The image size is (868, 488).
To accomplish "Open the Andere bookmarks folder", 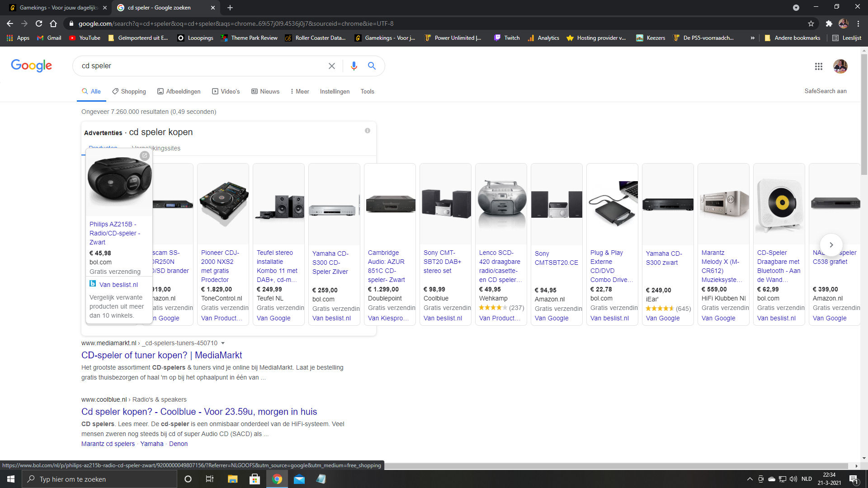I will click(x=792, y=38).
